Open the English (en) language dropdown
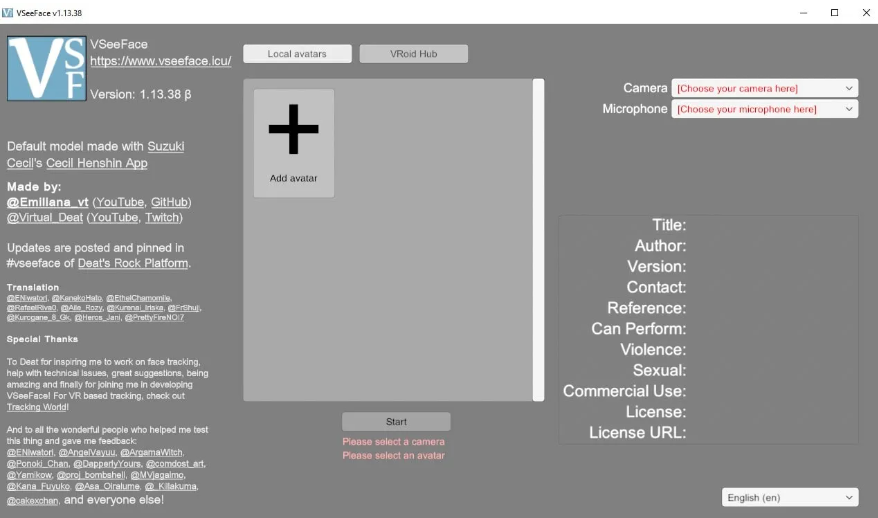878x518 pixels. (x=790, y=497)
